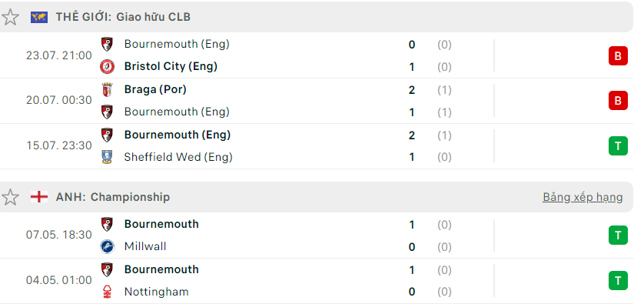Click the Nottingham club crest
This screenshot has height=304, width=644.
[x=107, y=292]
